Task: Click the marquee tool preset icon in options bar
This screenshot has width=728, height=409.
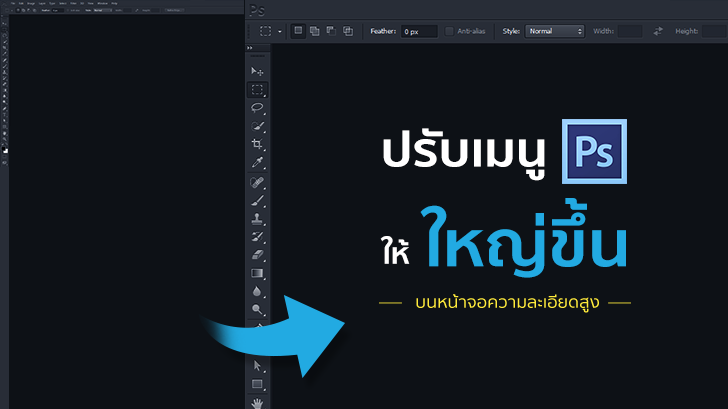Action: tap(266, 31)
